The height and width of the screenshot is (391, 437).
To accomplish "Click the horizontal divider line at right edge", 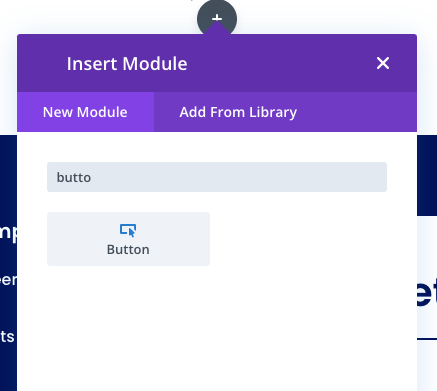I will point(427,339).
